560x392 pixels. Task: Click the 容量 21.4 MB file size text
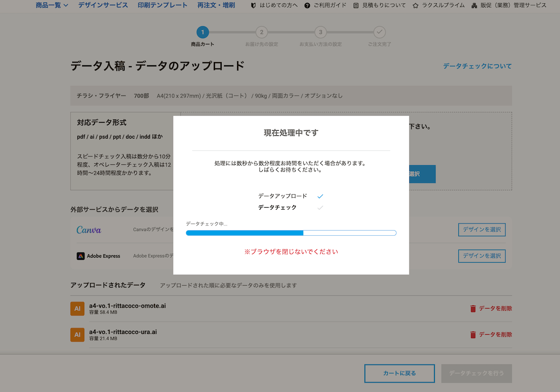click(x=103, y=338)
